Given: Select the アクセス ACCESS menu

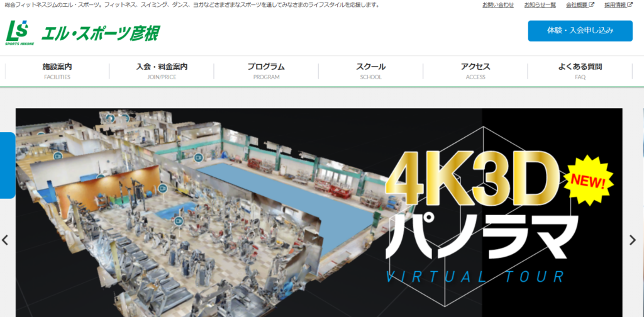Looking at the screenshot, I should pyautogui.click(x=475, y=71).
